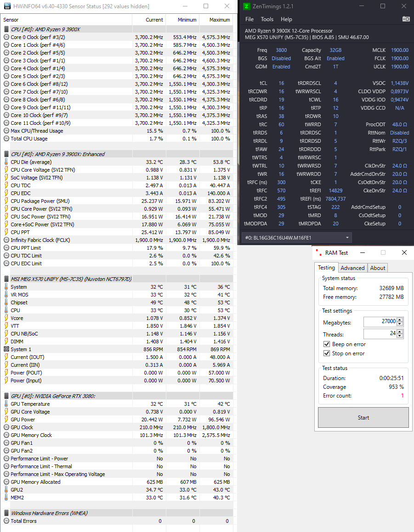Screen dimensions: 414x532
Task: Toggle the Beep on error checkbox
Action: [x=327, y=344]
